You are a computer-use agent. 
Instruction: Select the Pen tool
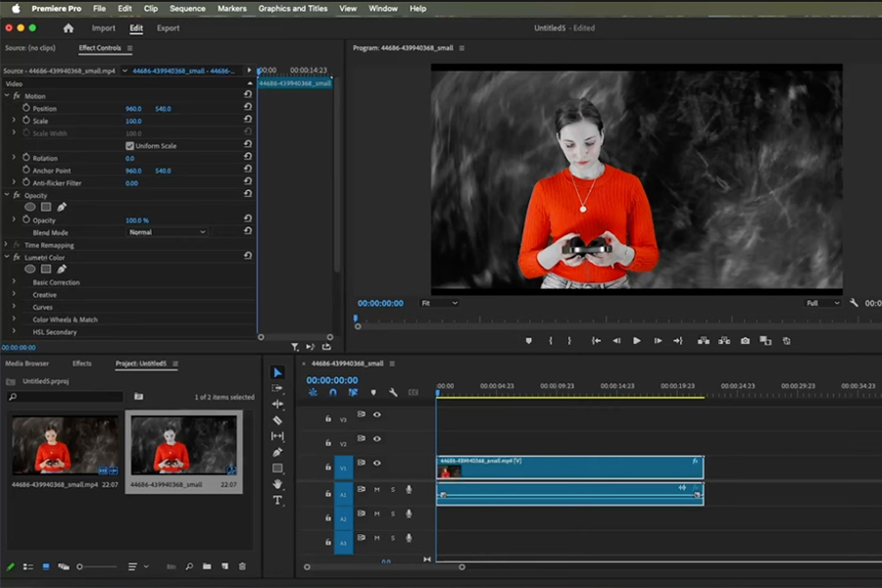click(x=279, y=453)
